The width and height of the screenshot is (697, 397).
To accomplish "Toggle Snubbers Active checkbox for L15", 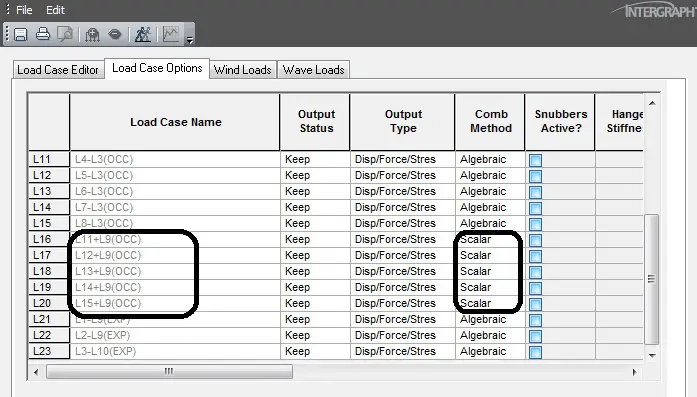I will [536, 224].
